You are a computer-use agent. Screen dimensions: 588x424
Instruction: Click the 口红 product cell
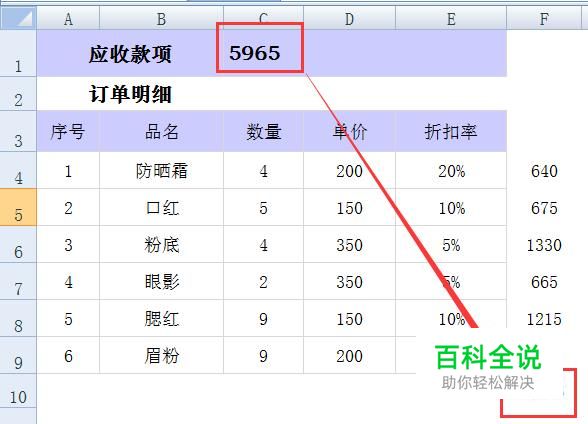coord(161,207)
